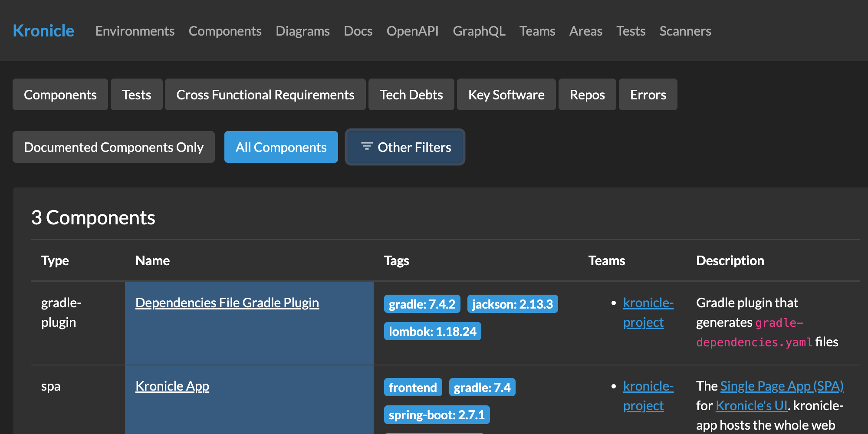Open the Kronicle App component link
The image size is (868, 434).
pyautogui.click(x=172, y=386)
